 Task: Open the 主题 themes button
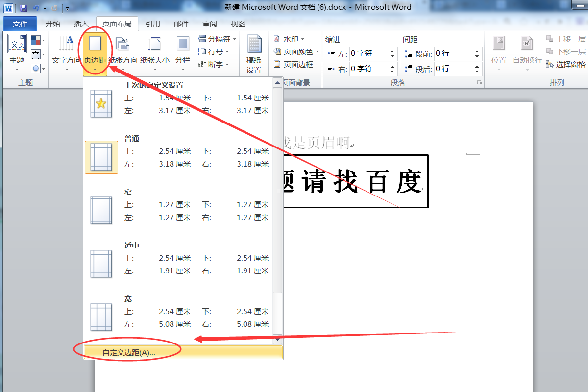tap(17, 54)
